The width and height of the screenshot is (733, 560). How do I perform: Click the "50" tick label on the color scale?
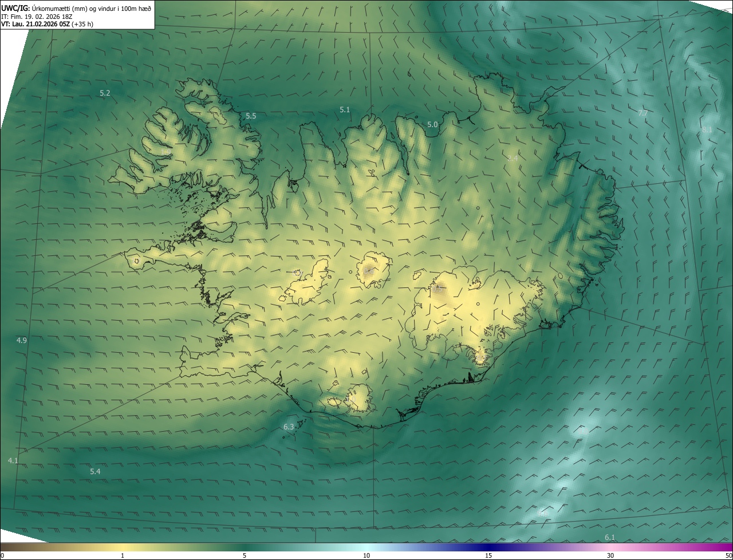pos(728,555)
